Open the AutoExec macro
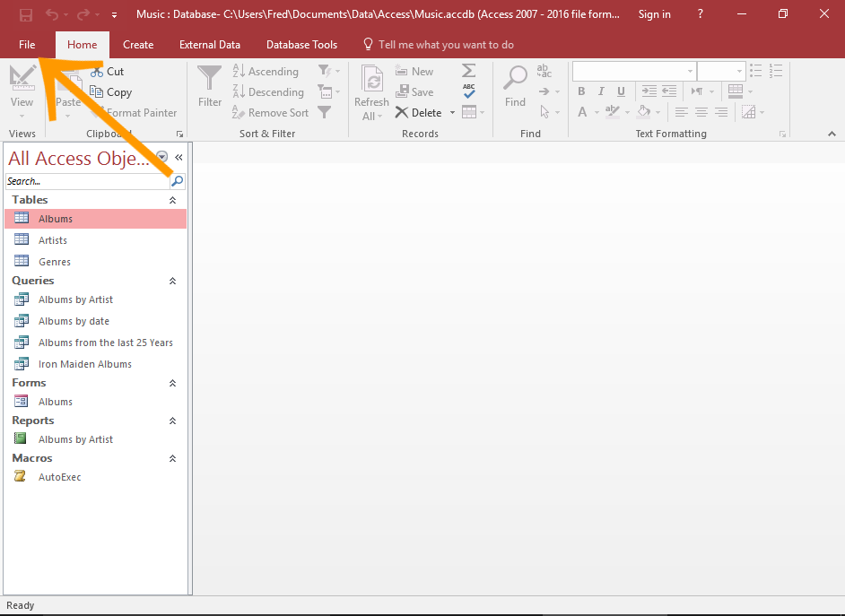Image resolution: width=845 pixels, height=616 pixels. coord(95,477)
